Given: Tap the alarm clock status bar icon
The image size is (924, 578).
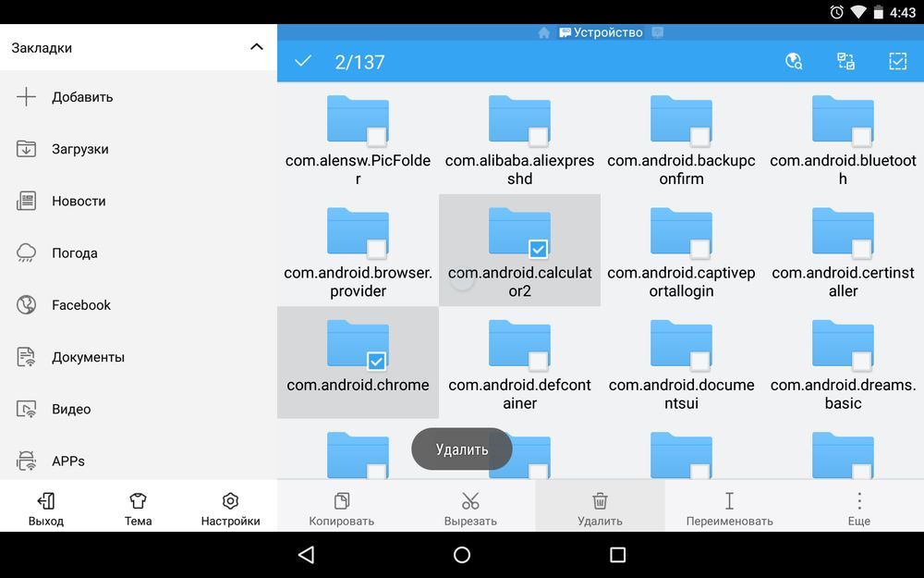Looking at the screenshot, I should pos(837,12).
